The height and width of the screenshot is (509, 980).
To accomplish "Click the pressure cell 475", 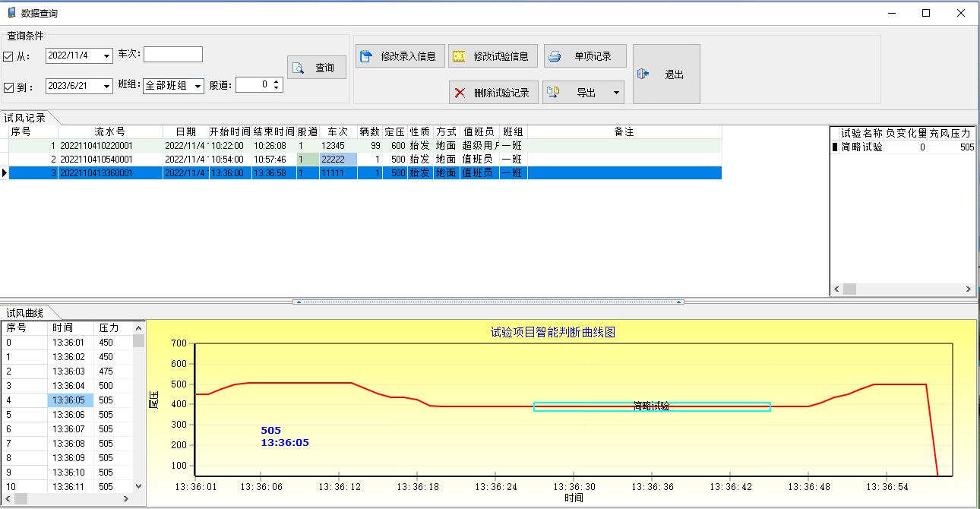I will point(114,371).
